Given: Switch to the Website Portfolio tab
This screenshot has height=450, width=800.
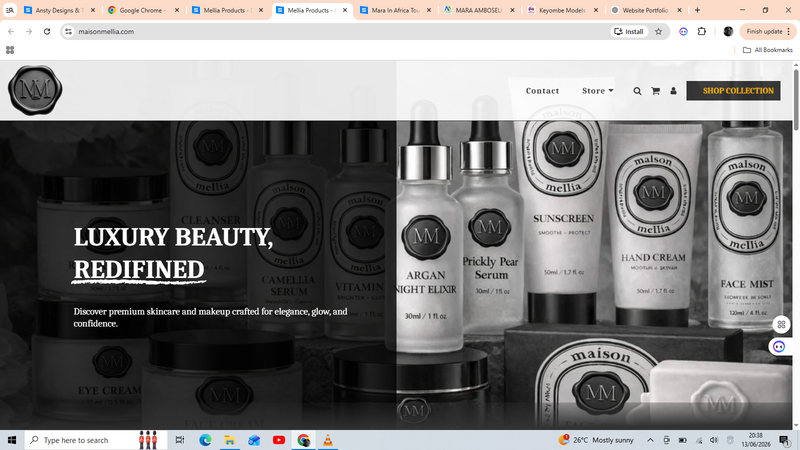Looking at the screenshot, I should point(640,10).
